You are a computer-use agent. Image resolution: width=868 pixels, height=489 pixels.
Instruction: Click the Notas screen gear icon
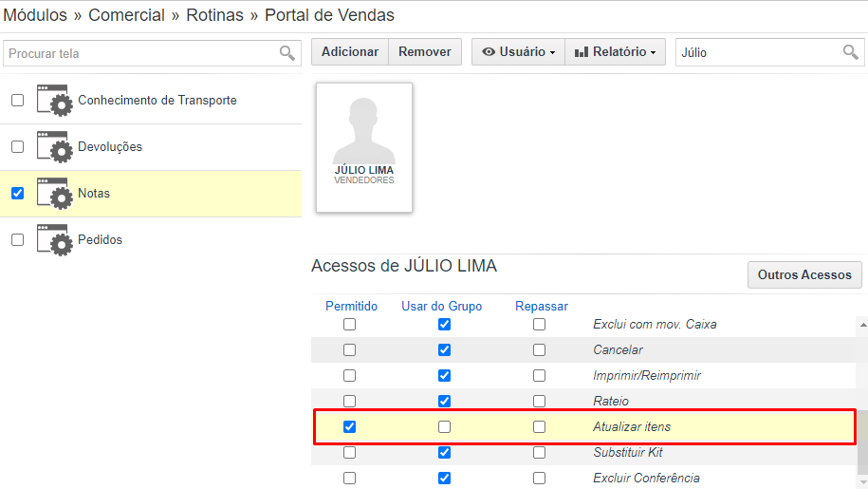click(x=54, y=194)
